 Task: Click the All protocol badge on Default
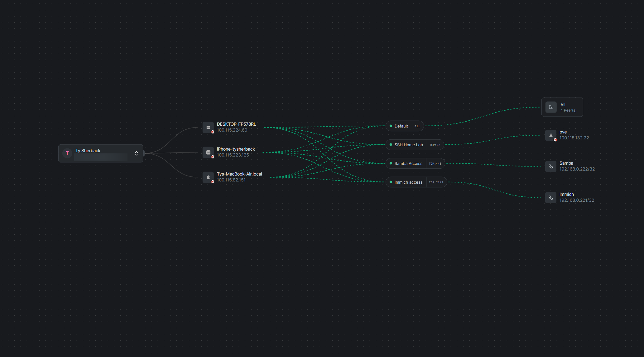[417, 126]
